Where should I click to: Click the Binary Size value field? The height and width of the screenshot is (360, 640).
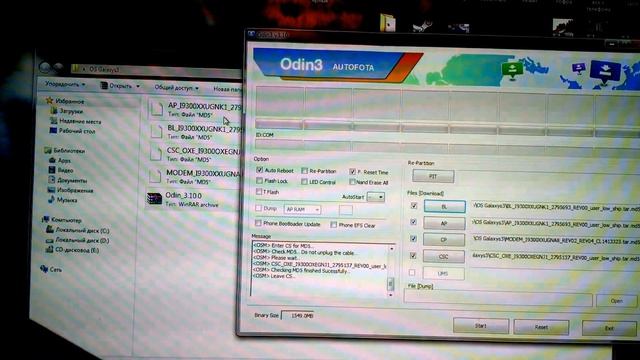pos(298,316)
